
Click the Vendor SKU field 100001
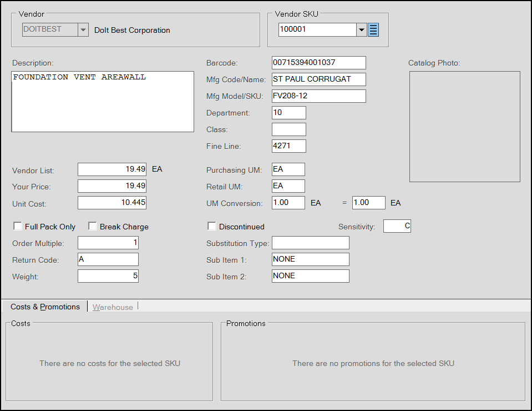click(x=317, y=30)
